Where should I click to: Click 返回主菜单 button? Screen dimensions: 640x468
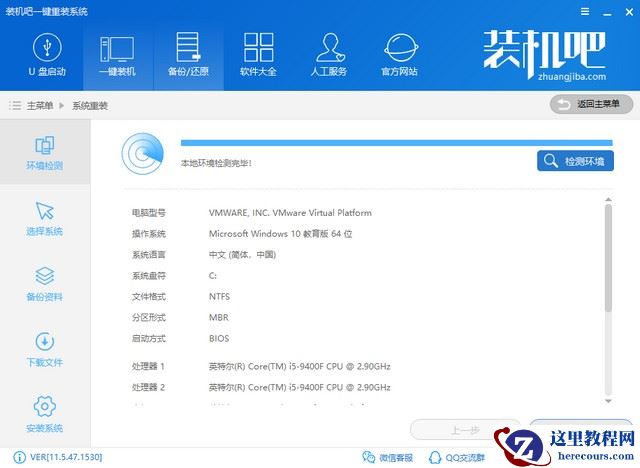(591, 104)
